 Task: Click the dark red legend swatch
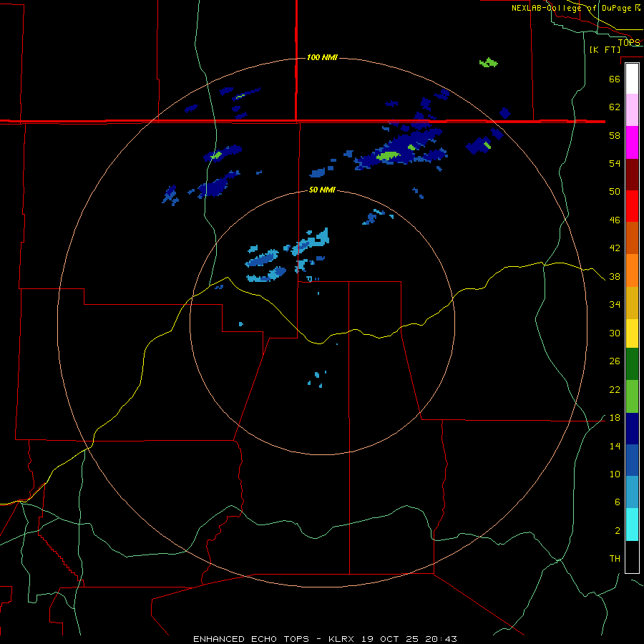pyautogui.click(x=632, y=175)
